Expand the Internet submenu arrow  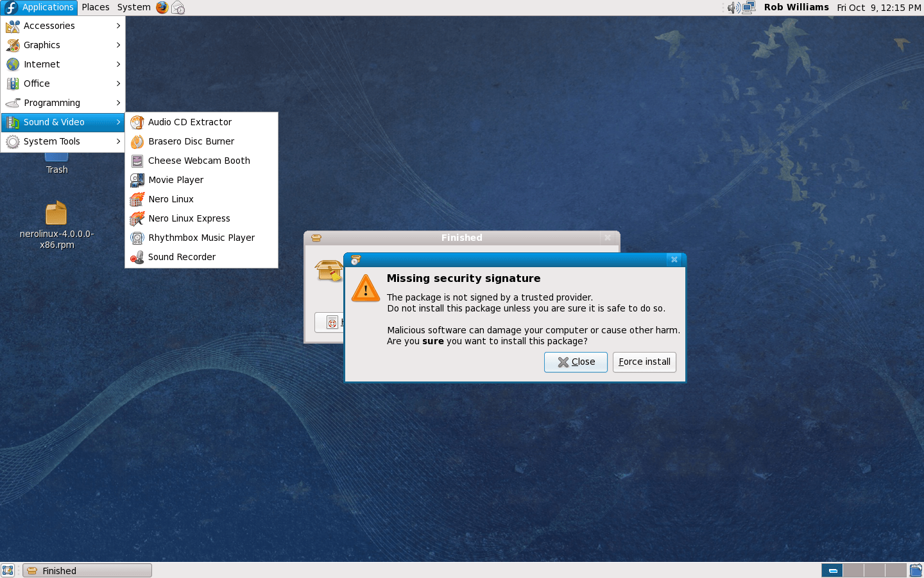pos(119,64)
